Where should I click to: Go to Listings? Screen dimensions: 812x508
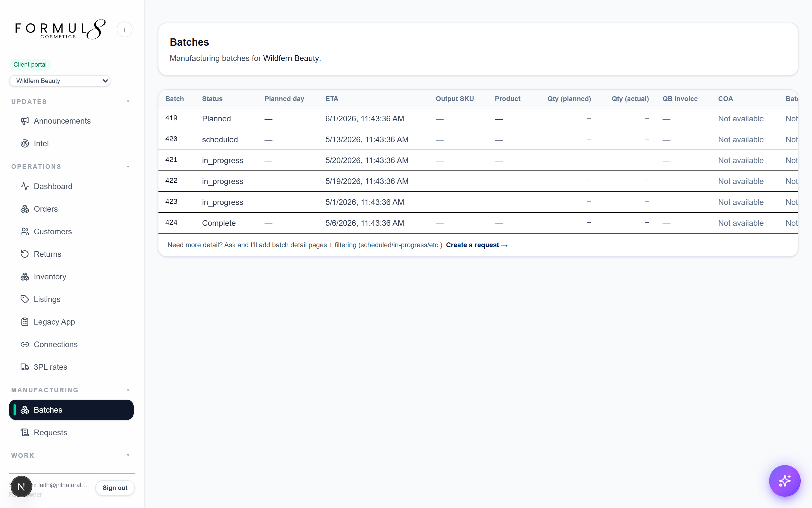coord(71,299)
